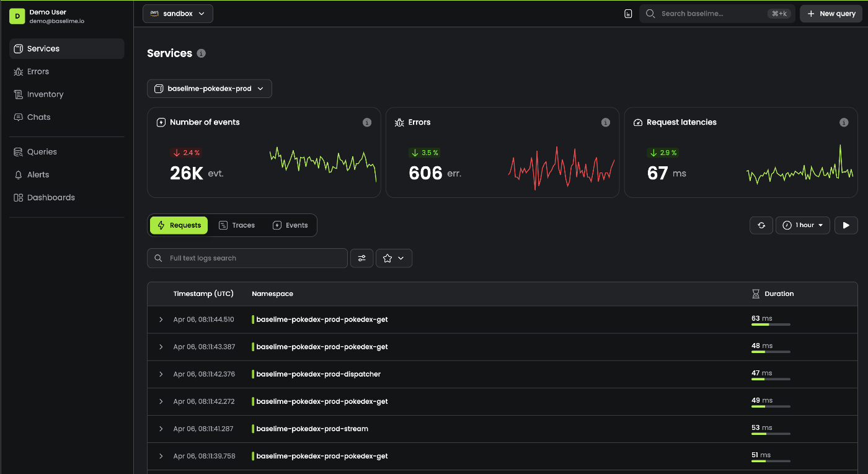Click the 63 ms duration bar

(771, 324)
